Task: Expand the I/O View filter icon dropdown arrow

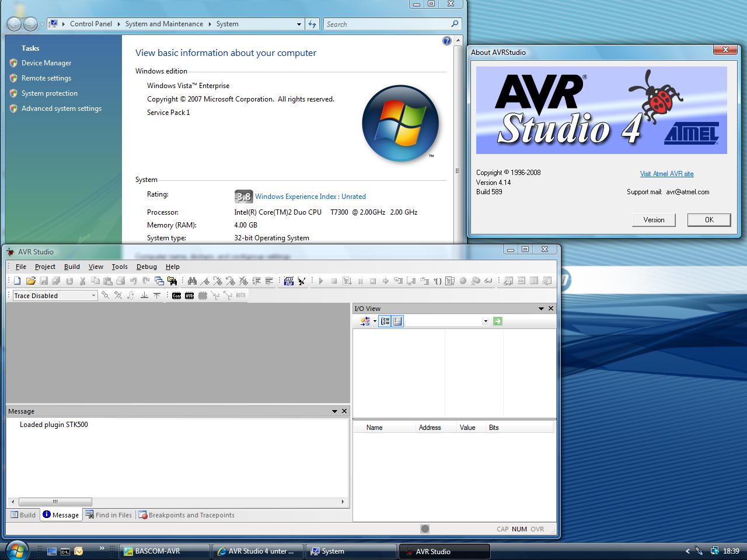Action: pos(375,321)
